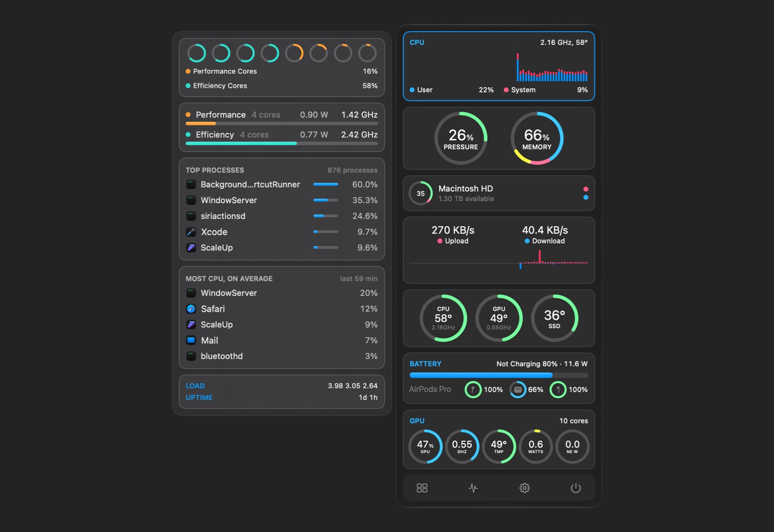774x532 pixels.
Task: Click the TOP PROCESSES heading
Action: (x=215, y=170)
